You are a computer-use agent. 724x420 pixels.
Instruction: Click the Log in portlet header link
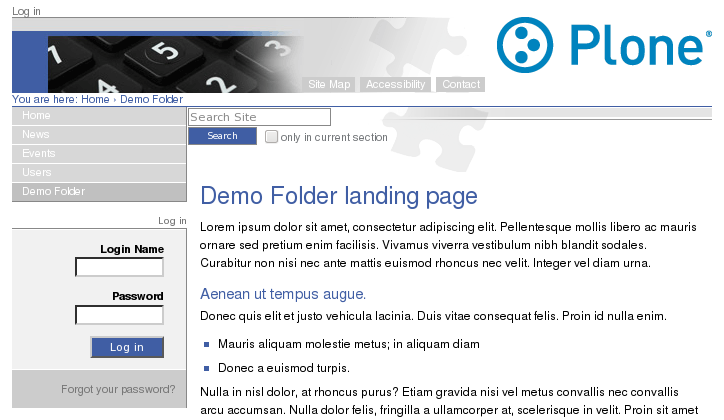coord(172,221)
